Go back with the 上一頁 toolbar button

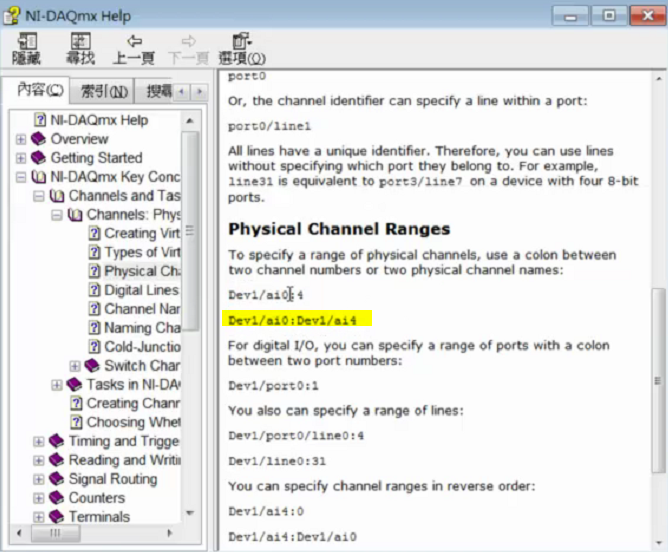(x=134, y=49)
